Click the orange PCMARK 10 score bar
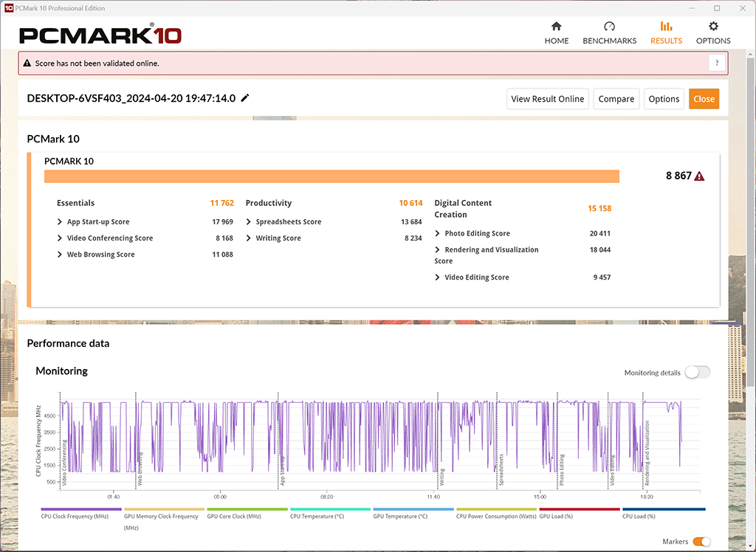The height and width of the screenshot is (552, 756). [331, 176]
